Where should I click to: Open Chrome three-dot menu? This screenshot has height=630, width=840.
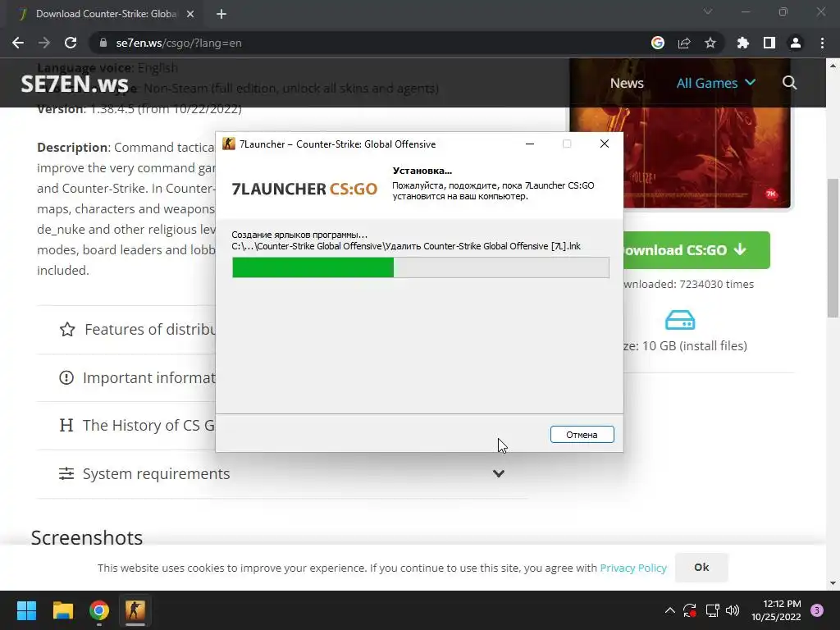point(822,43)
